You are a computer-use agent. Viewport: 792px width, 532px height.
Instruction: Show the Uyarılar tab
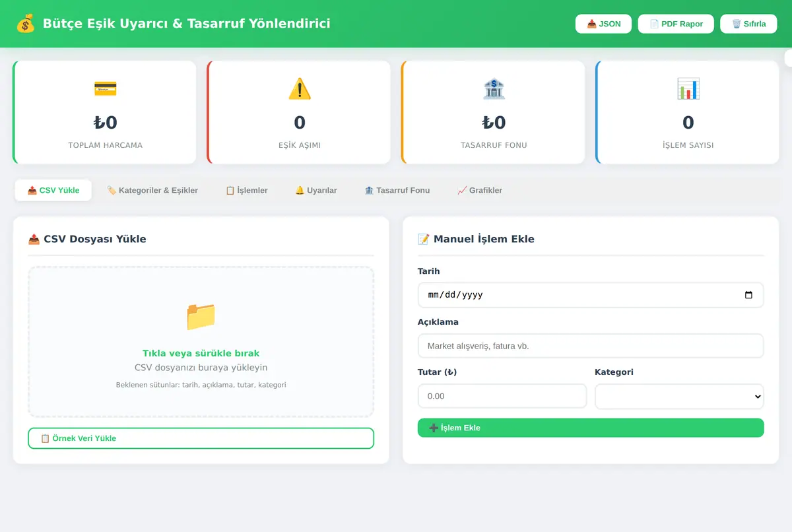316,190
